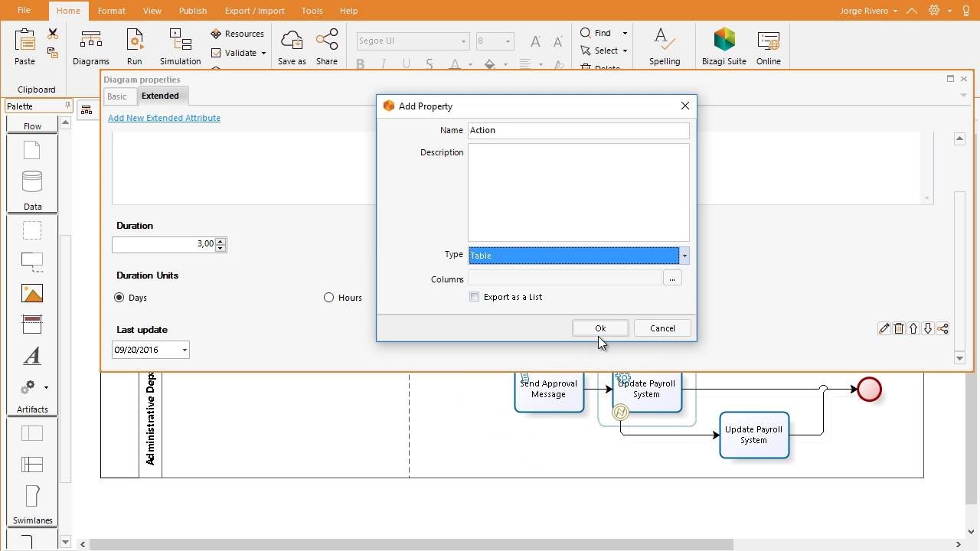Select the Header artifact in palette

(32, 324)
